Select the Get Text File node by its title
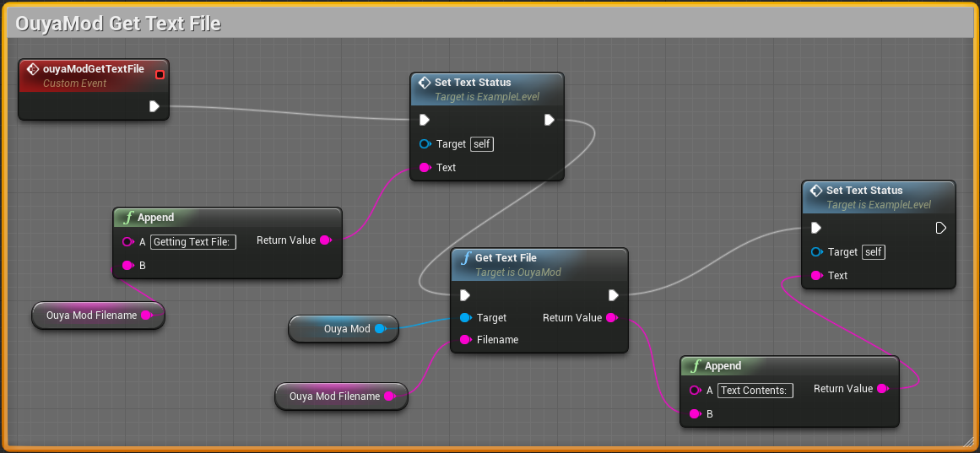This screenshot has height=453, width=980. coord(506,257)
